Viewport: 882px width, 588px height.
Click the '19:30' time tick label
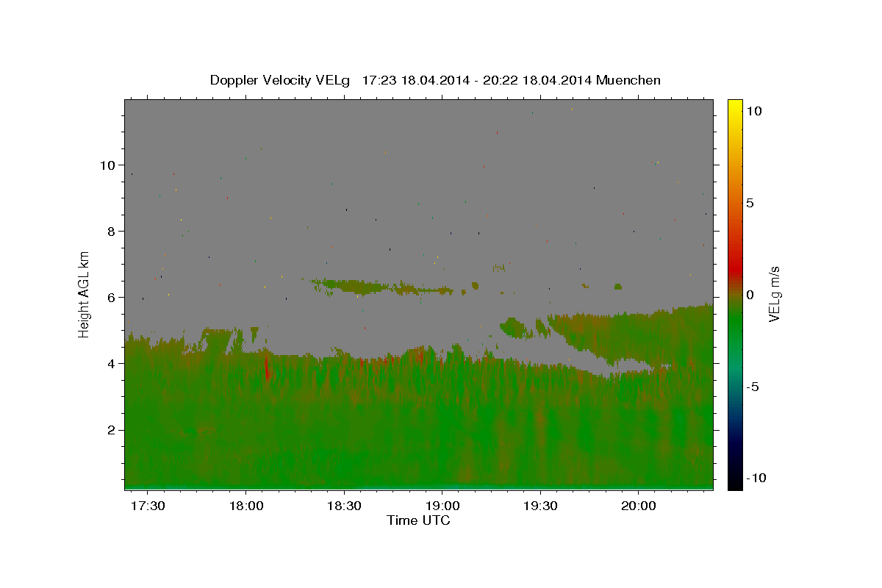point(540,506)
